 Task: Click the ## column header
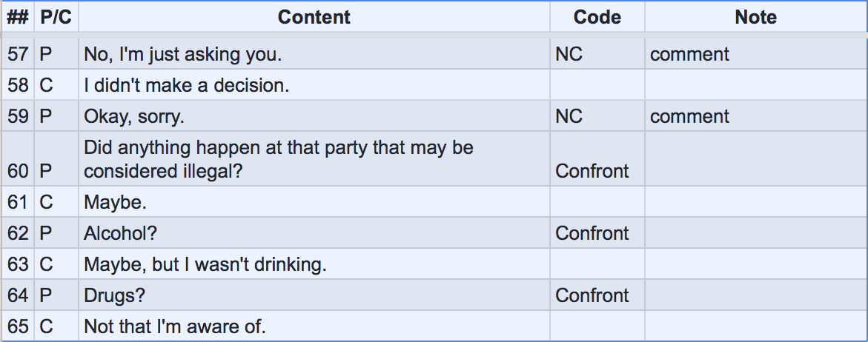click(x=18, y=17)
